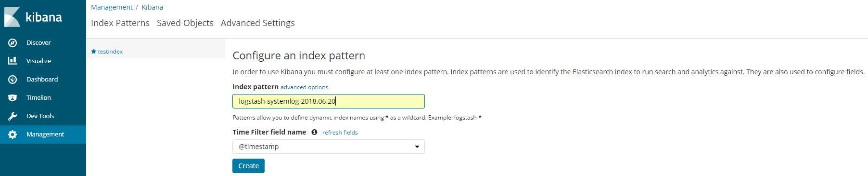Screen dimensions: 868x176
Task: Focus the Index pattern text field
Action: pyautogui.click(x=329, y=101)
